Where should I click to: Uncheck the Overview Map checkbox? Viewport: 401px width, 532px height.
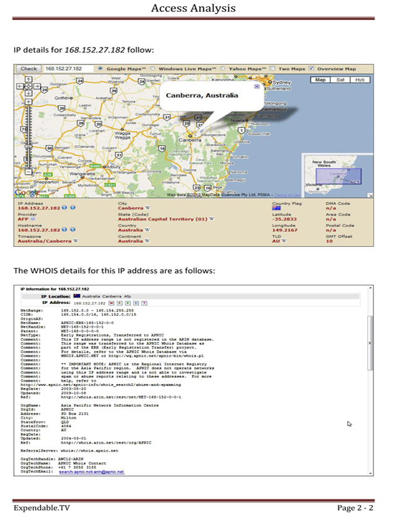(311, 68)
